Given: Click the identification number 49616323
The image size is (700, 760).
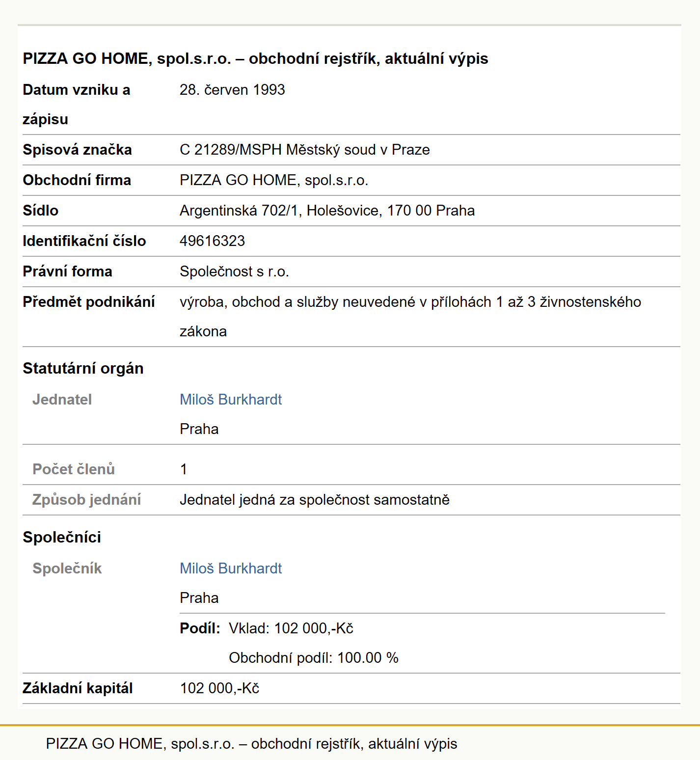Looking at the screenshot, I should coord(212,241).
